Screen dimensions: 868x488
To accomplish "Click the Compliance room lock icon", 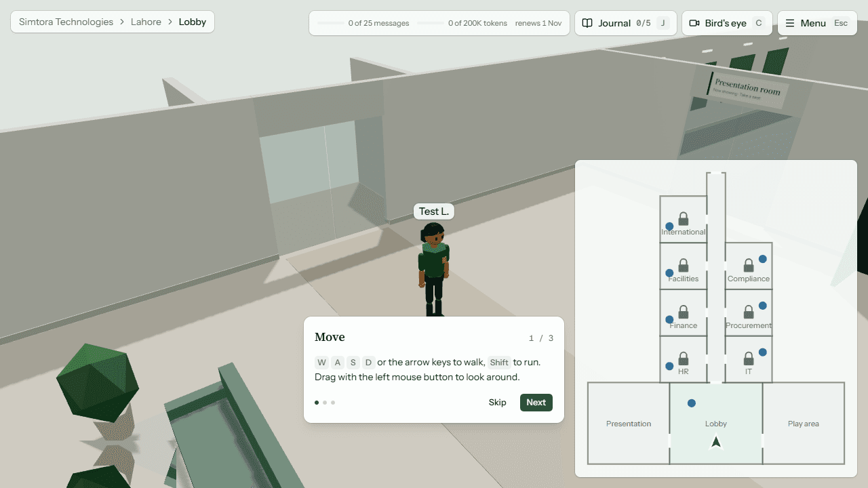I will click(x=749, y=266).
